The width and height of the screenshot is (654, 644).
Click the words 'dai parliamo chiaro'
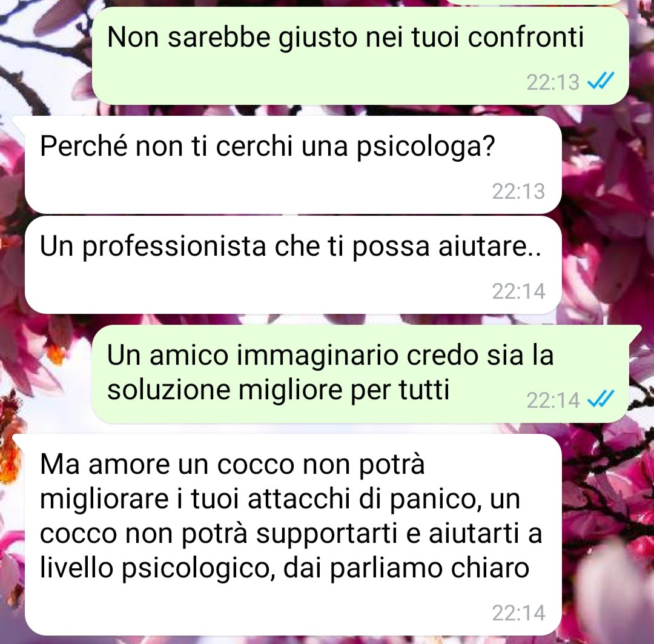click(x=406, y=569)
